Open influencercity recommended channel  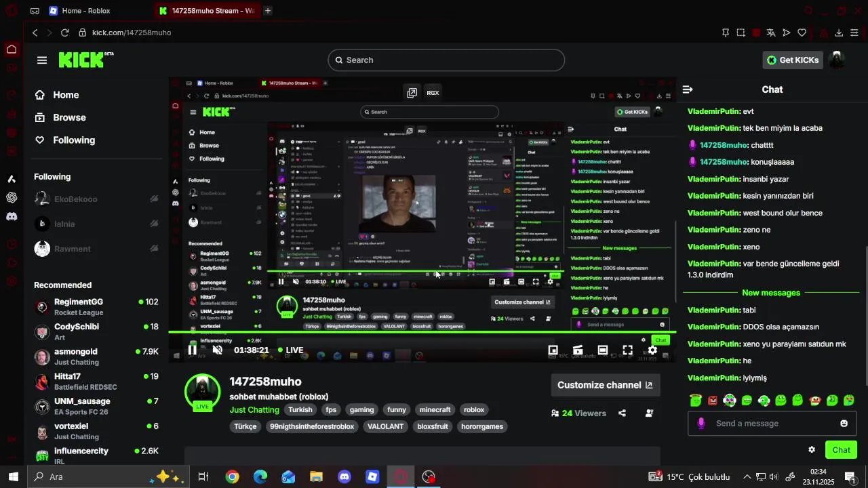point(96,455)
